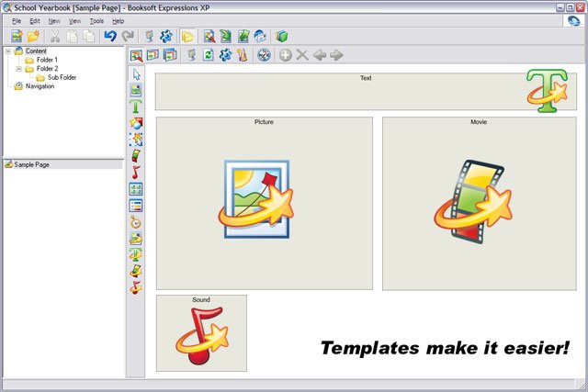The image size is (588, 392).
Task: Click the open folder icon in main toolbar
Action: (34, 36)
